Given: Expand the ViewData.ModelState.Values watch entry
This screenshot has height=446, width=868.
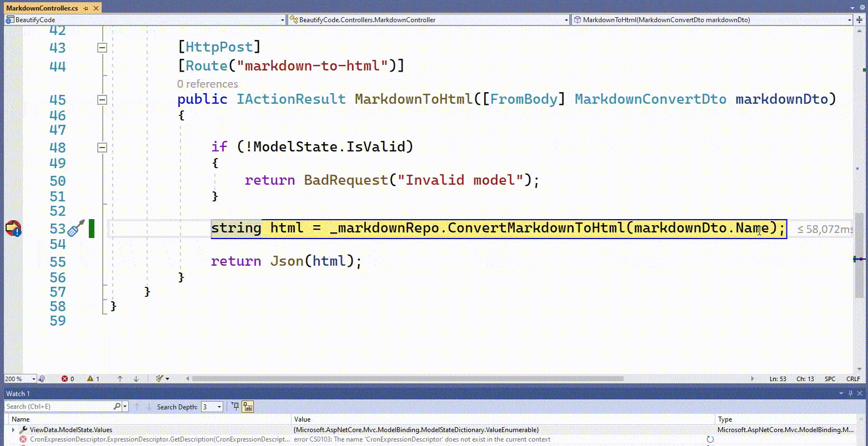Looking at the screenshot, I should click(13, 429).
